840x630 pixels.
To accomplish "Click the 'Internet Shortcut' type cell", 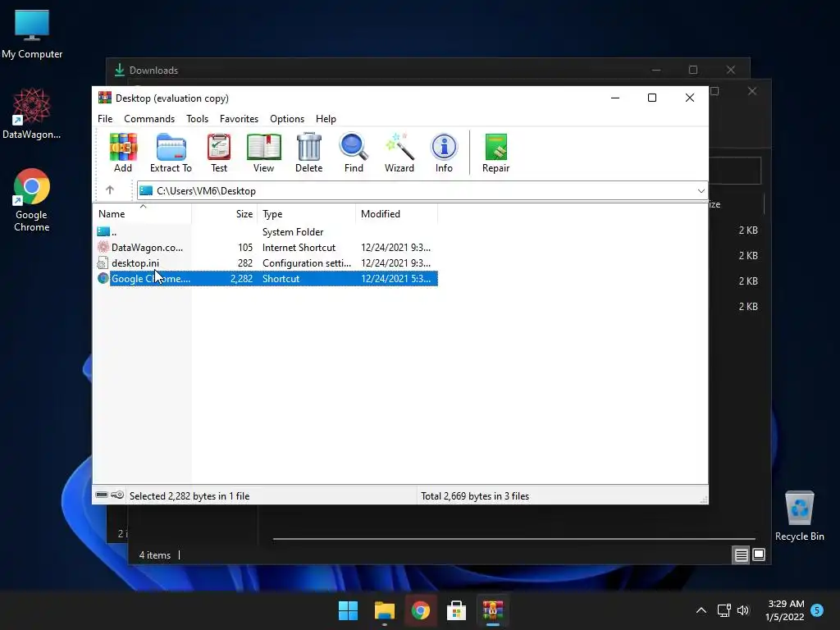I will tap(299, 248).
